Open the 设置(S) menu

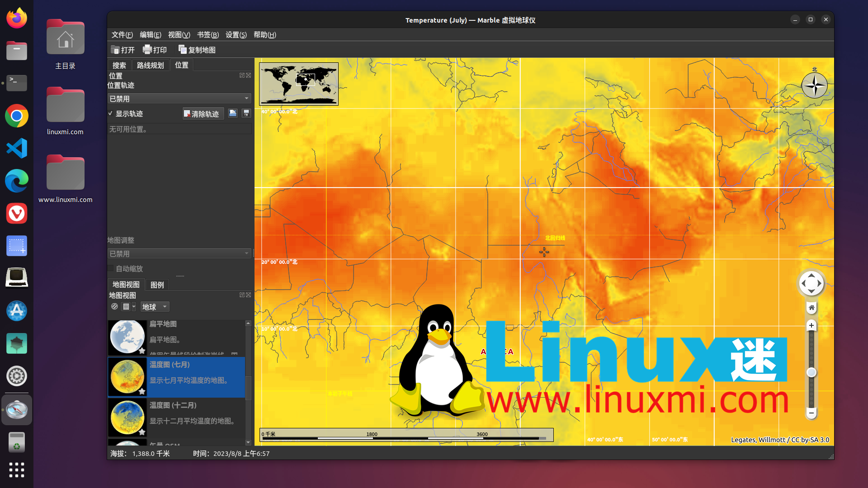point(236,35)
